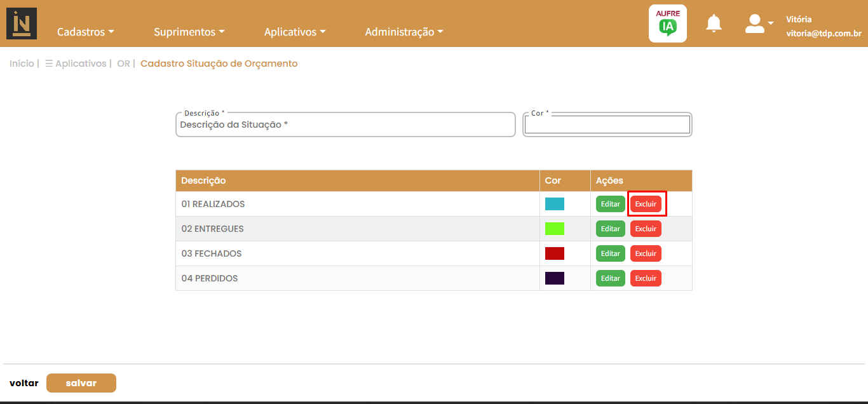Open the AUFRE IA assistant icon

(667, 24)
